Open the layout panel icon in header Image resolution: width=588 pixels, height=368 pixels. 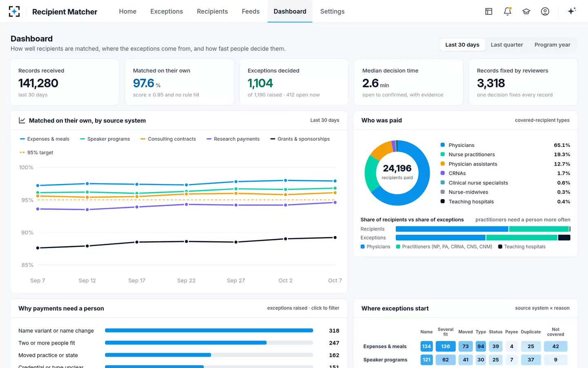[489, 11]
